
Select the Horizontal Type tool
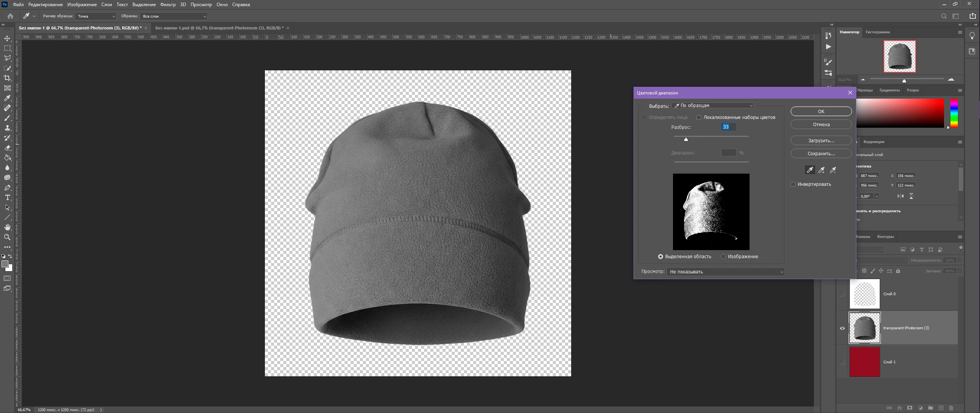coord(7,197)
